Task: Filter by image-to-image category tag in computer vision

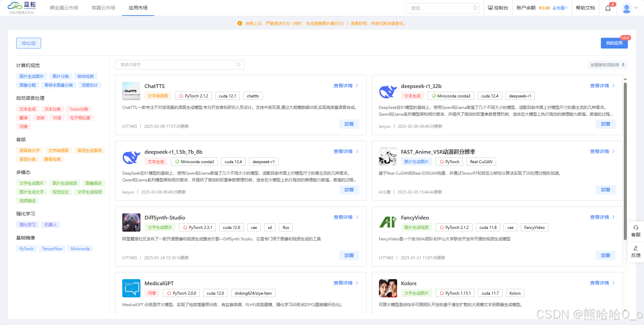Action: [x=32, y=77]
